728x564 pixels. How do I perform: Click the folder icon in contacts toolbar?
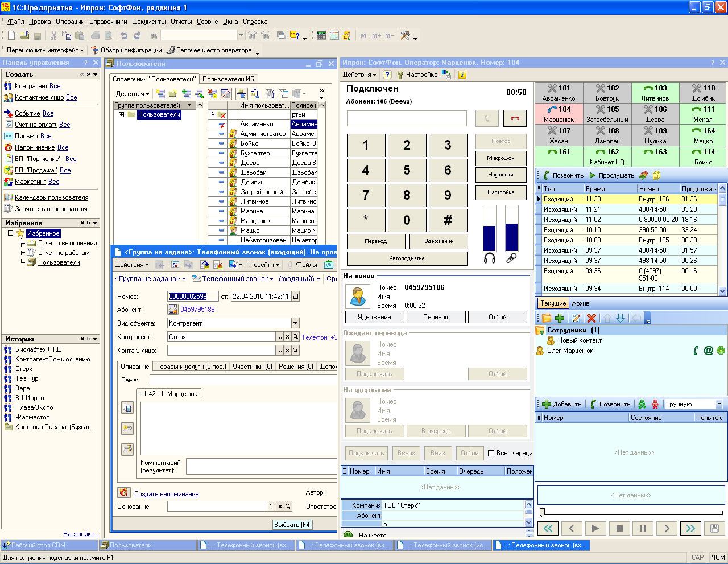point(547,318)
